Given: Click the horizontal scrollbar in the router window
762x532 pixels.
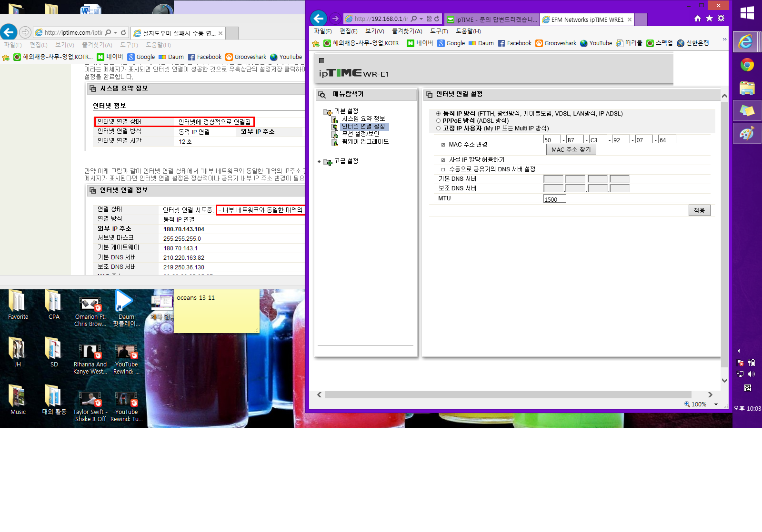Looking at the screenshot, I should [x=508, y=394].
